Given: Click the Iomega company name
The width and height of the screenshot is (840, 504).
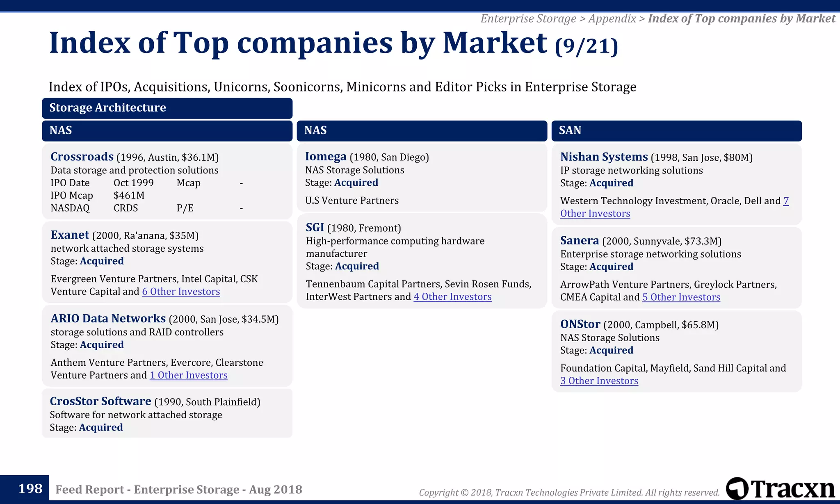Looking at the screenshot, I should coord(326,157).
